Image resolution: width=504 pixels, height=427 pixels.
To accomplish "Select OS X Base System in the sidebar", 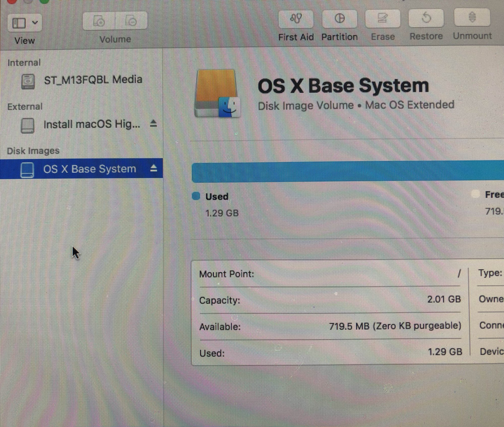I will pyautogui.click(x=89, y=169).
